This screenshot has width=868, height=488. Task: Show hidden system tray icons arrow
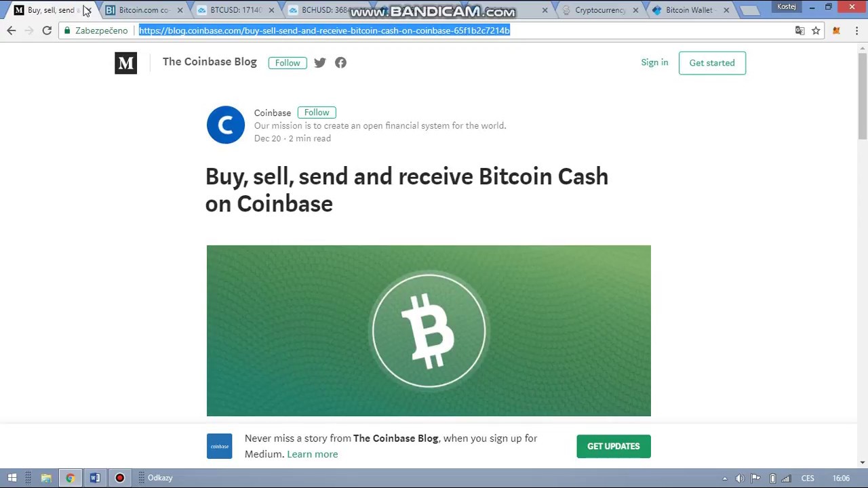724,479
